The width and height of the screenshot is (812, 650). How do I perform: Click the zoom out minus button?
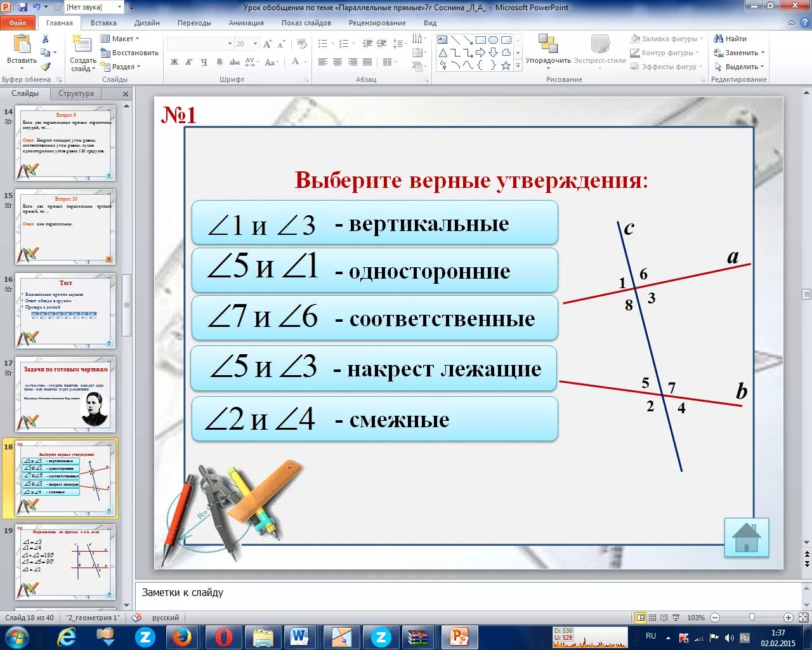click(715, 618)
